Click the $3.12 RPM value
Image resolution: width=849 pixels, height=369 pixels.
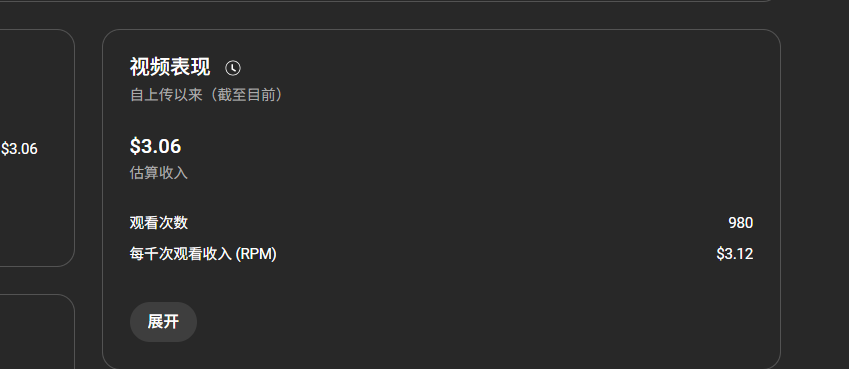click(x=735, y=254)
